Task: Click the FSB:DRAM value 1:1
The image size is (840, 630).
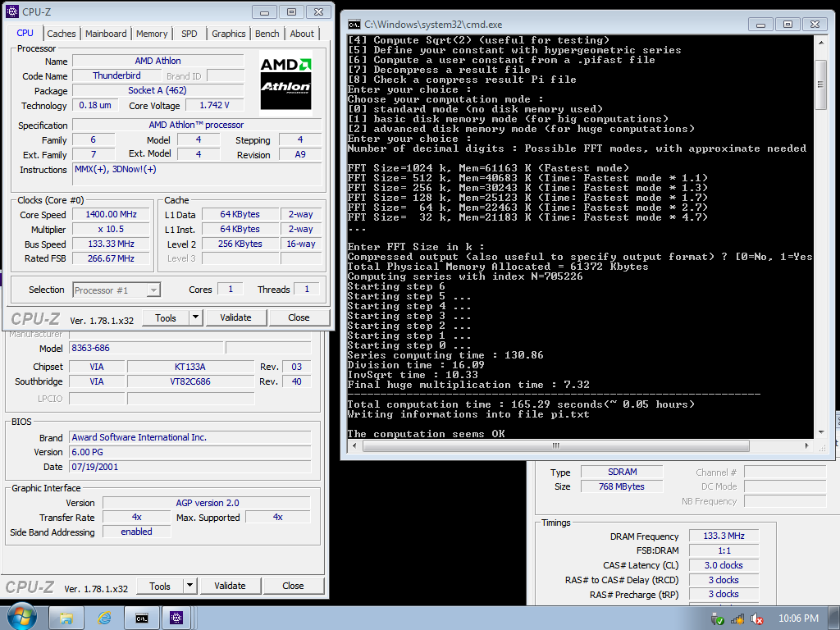Action: [x=724, y=550]
